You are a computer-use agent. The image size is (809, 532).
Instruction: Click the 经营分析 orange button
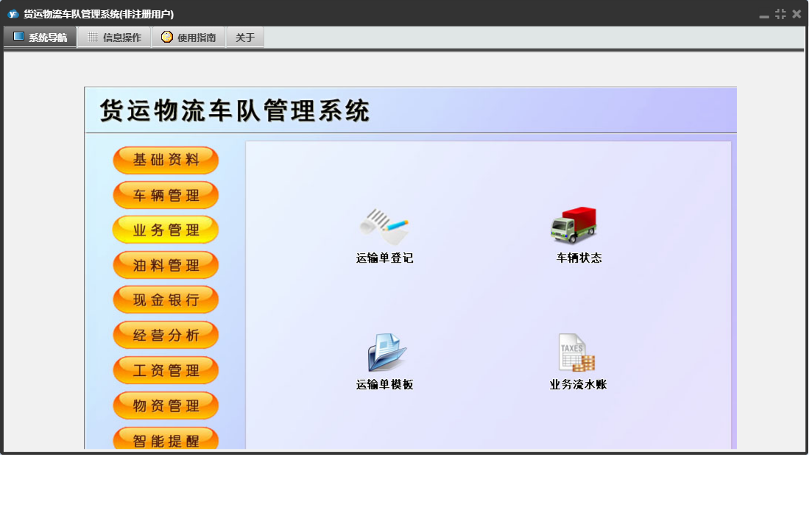coord(166,336)
